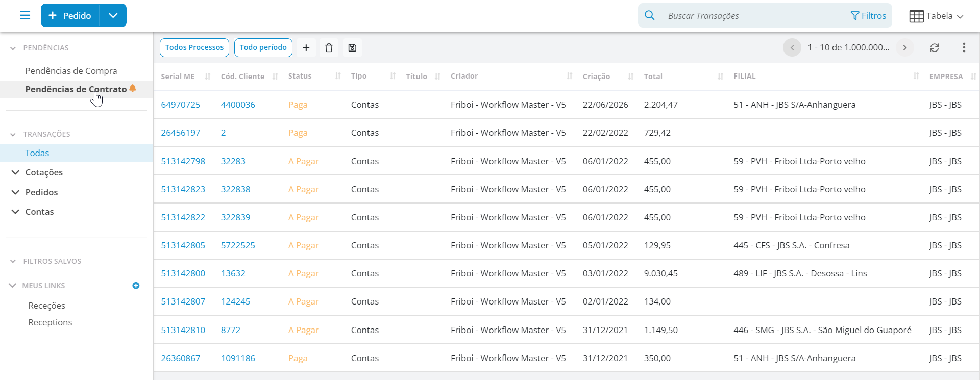Open serial 513142800 link
Screen dimensions: 980x380
[x=183, y=273]
